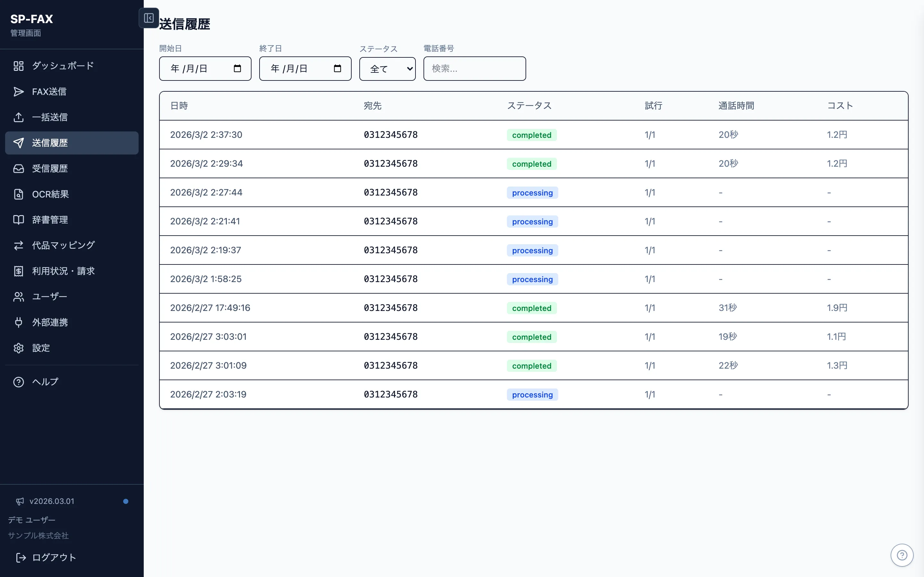
Task: Click the blue update indicator dot
Action: coord(125,501)
